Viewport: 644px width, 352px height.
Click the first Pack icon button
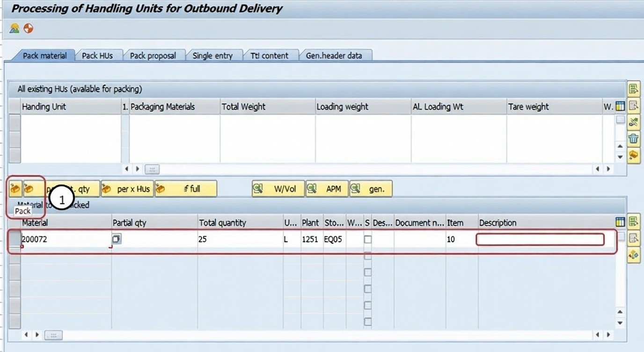coord(15,189)
